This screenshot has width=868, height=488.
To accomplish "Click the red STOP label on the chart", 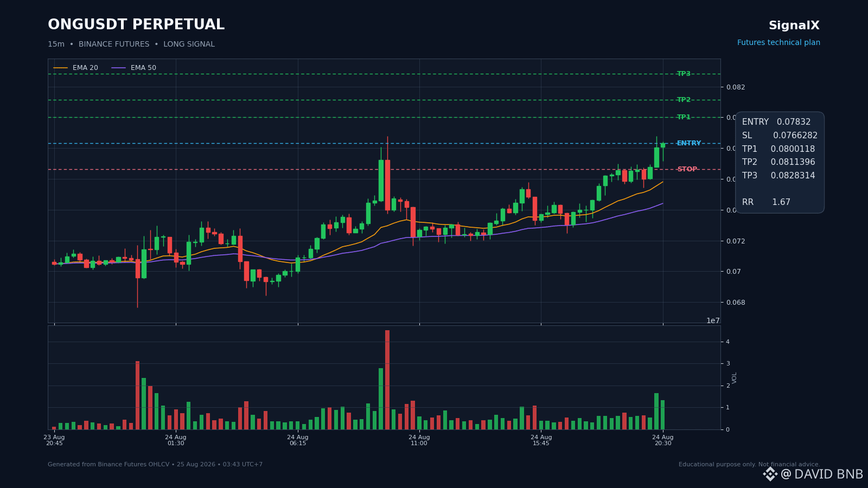I will (687, 169).
